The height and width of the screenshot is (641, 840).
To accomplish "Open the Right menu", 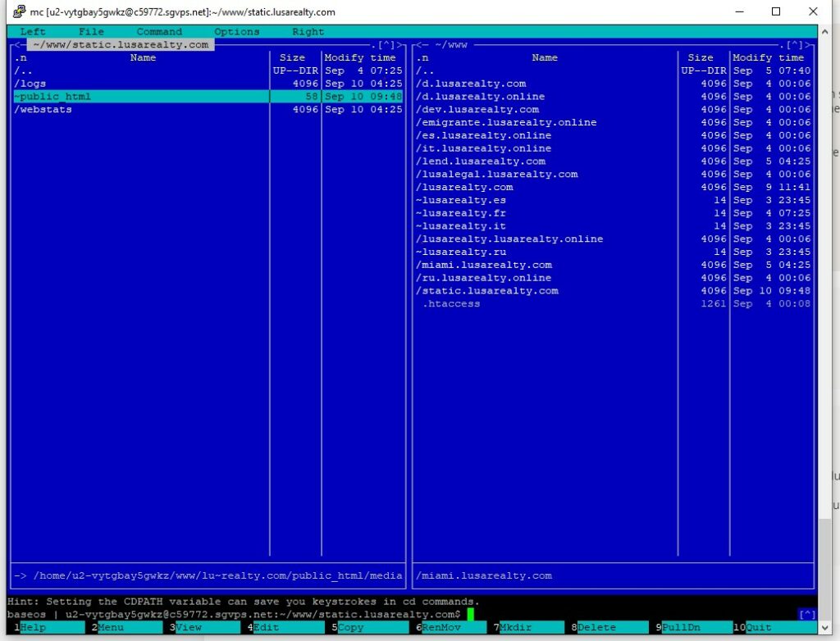I will 308,32.
